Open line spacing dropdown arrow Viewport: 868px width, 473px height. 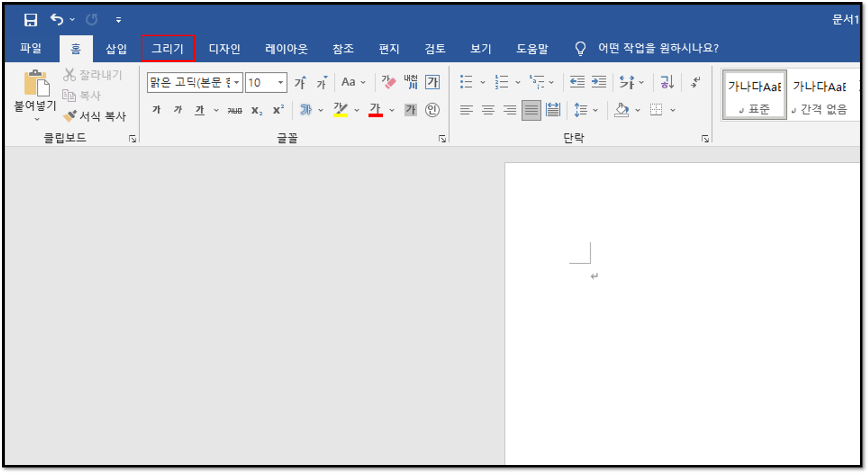click(595, 110)
